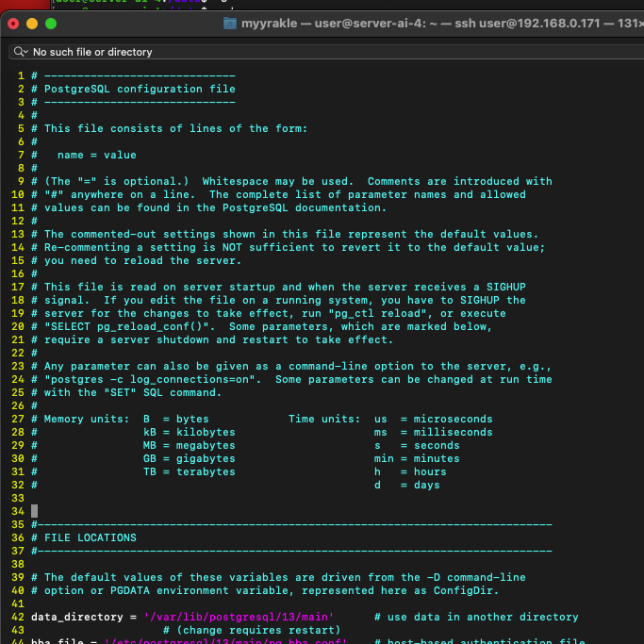Click the "name = value" example line

tap(96, 155)
